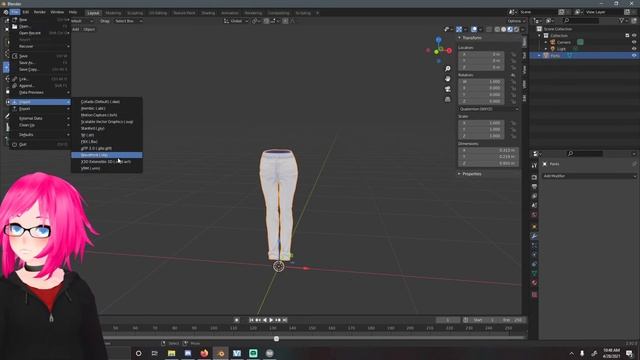Toggle Pants object visibility eye
Image resolution: width=640 pixels, height=360 pixels.
pos(634,55)
